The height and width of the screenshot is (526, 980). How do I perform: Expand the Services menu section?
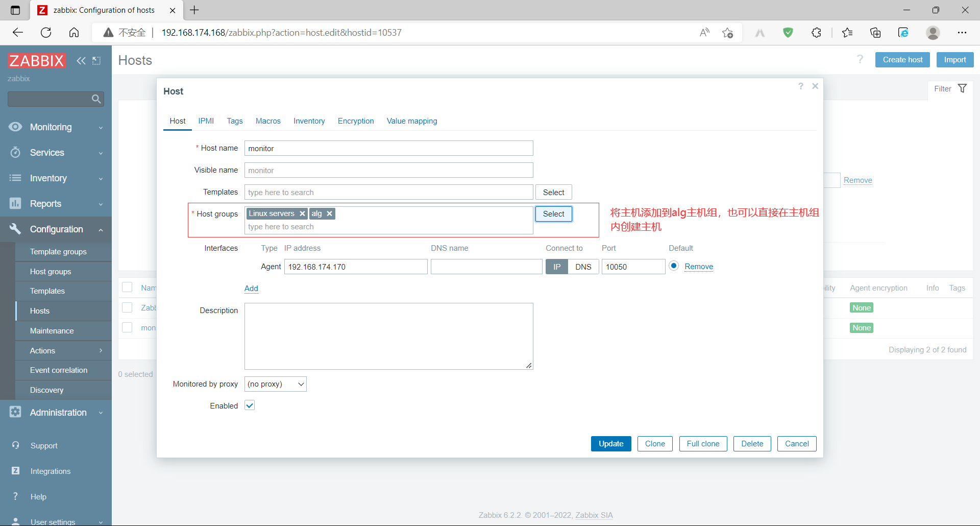pos(101,153)
